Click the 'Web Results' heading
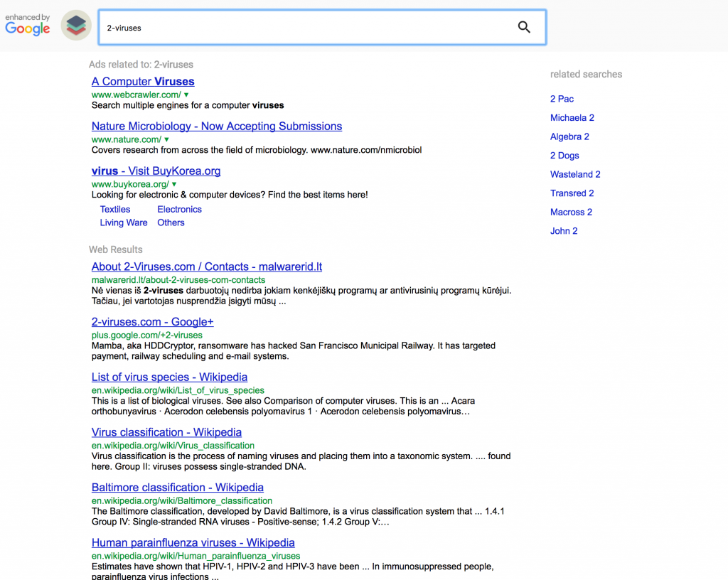The height and width of the screenshot is (580, 728). click(x=116, y=249)
